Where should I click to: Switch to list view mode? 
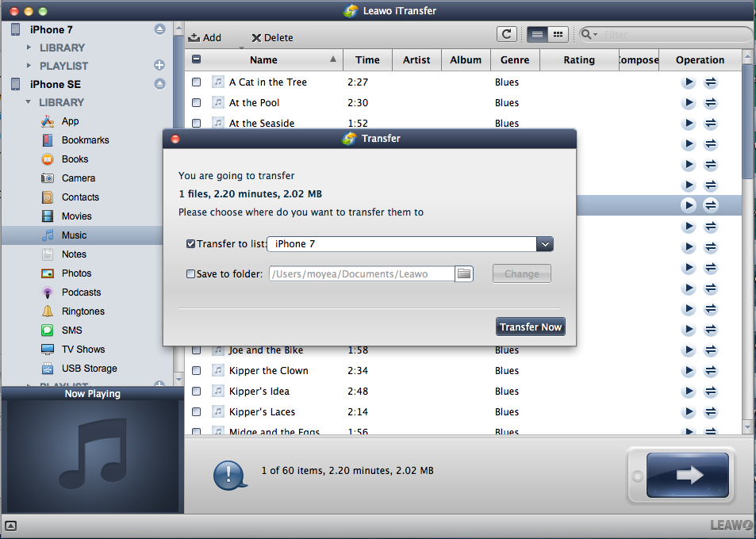click(x=537, y=34)
